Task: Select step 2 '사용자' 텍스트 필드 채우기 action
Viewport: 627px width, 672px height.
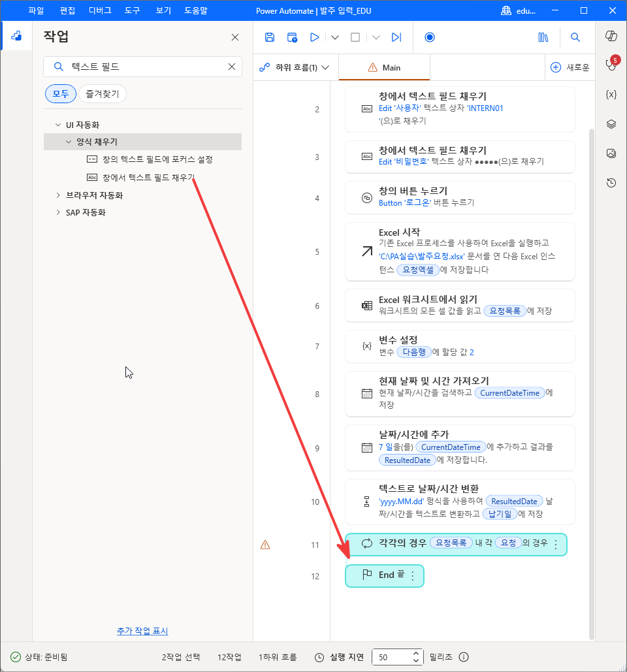Action: (x=459, y=109)
